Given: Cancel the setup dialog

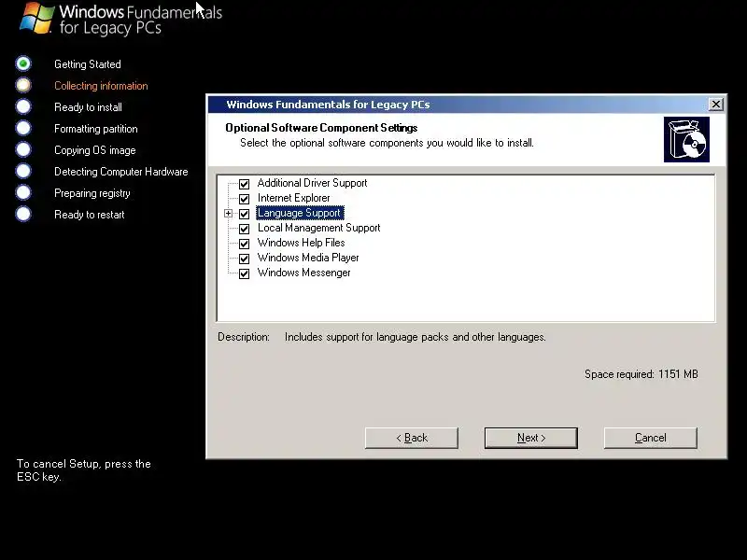Looking at the screenshot, I should pyautogui.click(x=650, y=438).
